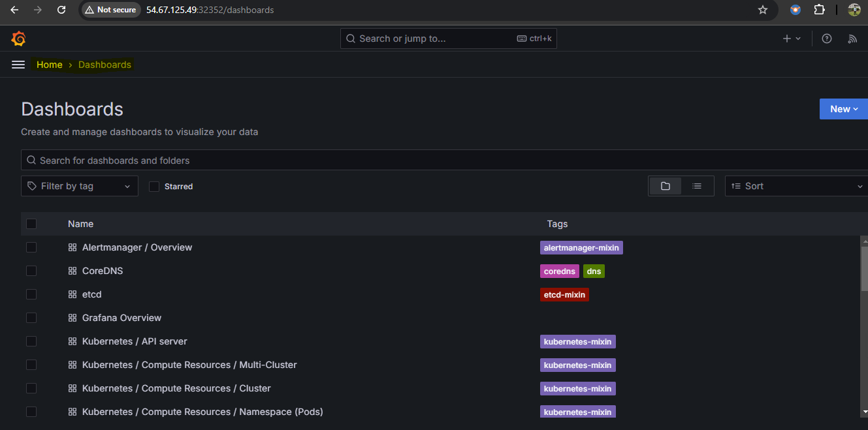This screenshot has width=868, height=430.
Task: Open the Alertmanager / Overview dashboard
Action: pyautogui.click(x=137, y=247)
